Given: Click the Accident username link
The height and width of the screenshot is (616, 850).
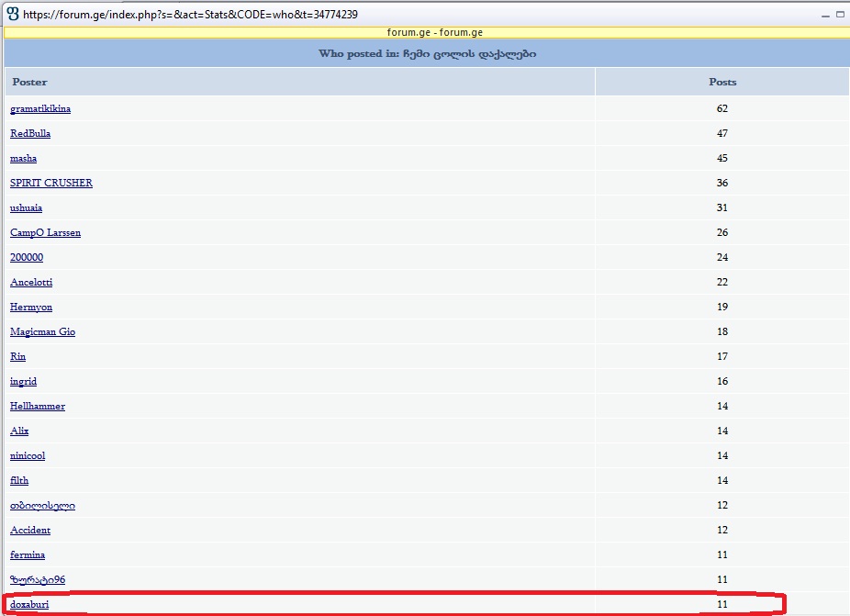Looking at the screenshot, I should pos(30,531).
